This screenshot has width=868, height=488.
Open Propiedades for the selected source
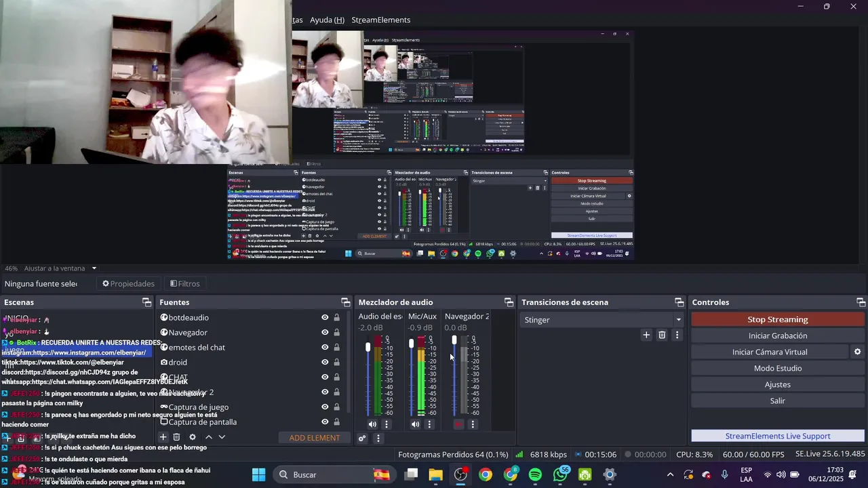[128, 283]
